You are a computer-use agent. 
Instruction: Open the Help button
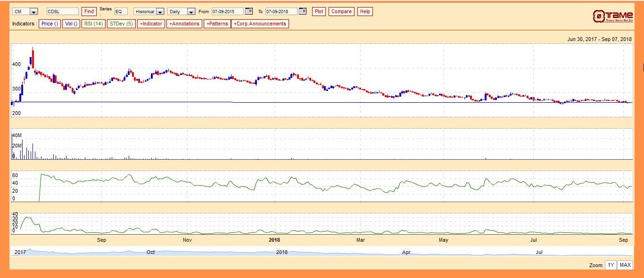coord(365,11)
